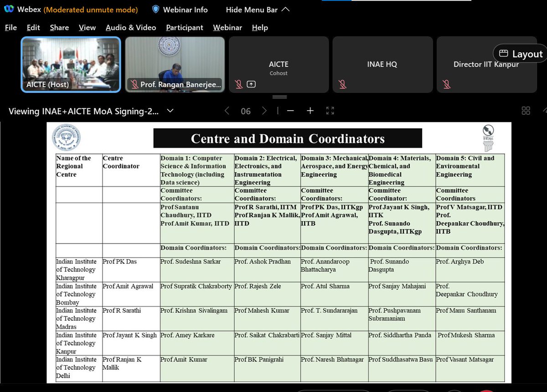The image size is (547, 392).
Task: Expand the Viewing INAE+AICTE MoA Signing dropdown
Action: (170, 111)
